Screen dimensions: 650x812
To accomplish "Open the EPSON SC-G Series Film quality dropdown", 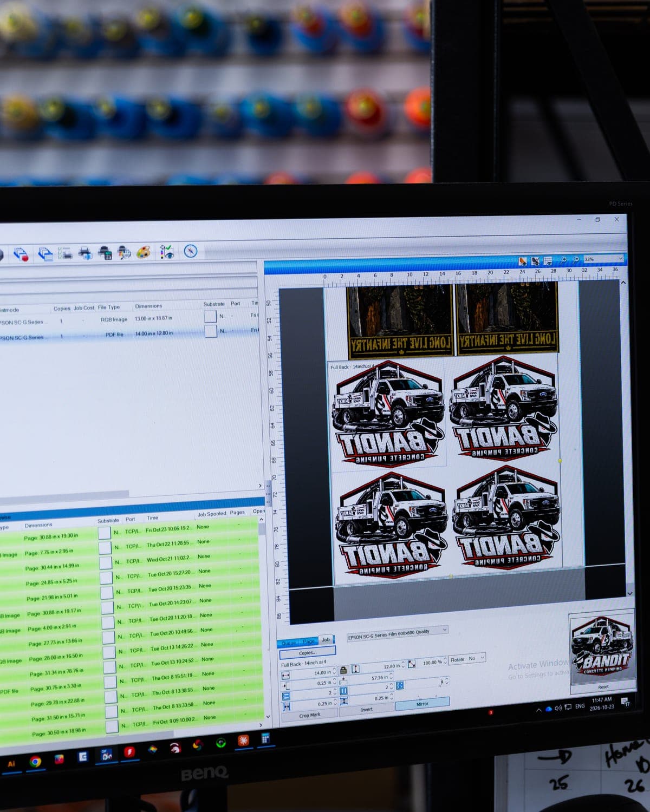I will pos(398,632).
